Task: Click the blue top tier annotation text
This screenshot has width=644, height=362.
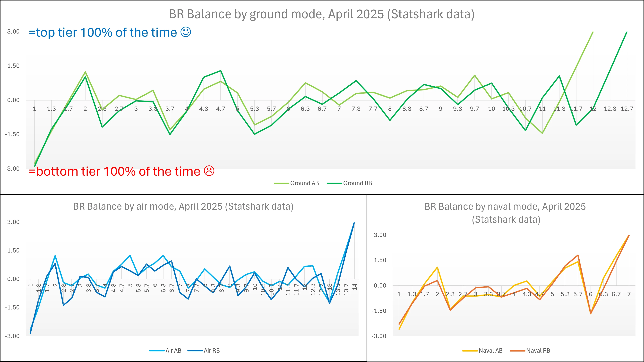Action: 103,33
